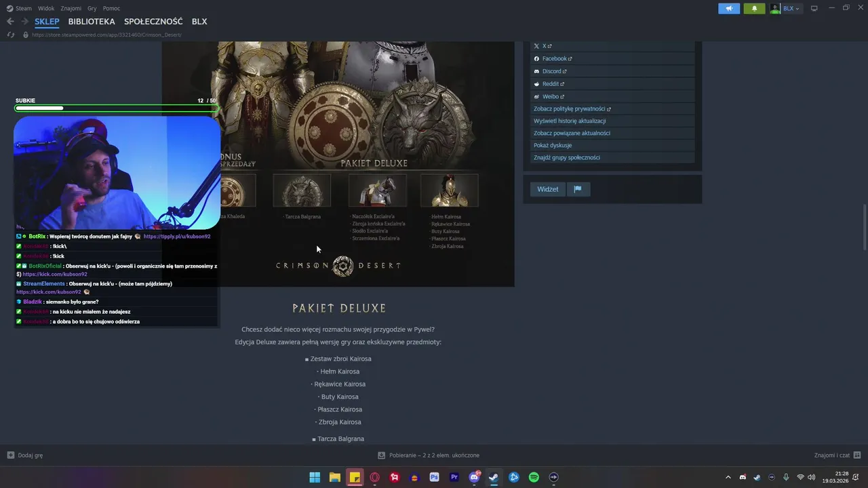Click the microphone tray icon
Viewport: 868px width, 488px height.
[x=786, y=477]
